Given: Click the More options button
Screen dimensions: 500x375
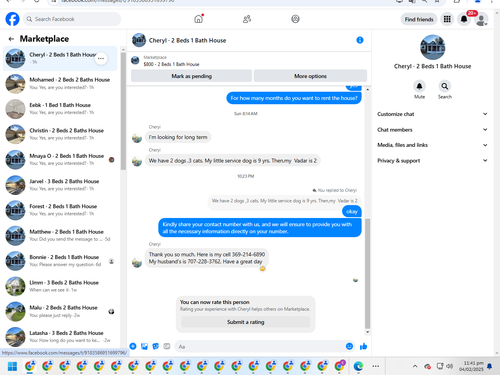Looking at the screenshot, I should [310, 76].
